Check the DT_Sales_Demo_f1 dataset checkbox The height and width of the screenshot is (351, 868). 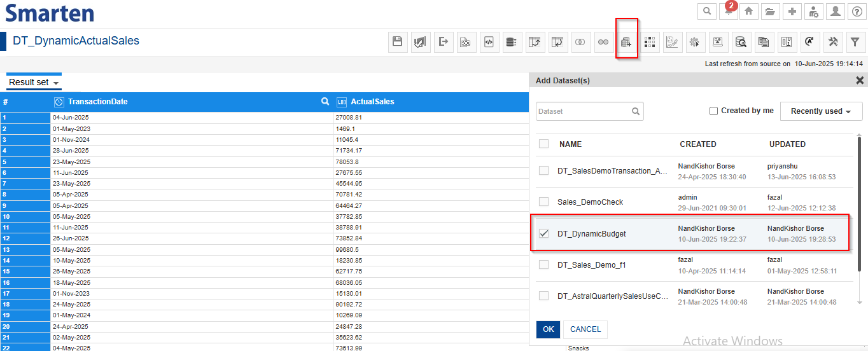543,265
